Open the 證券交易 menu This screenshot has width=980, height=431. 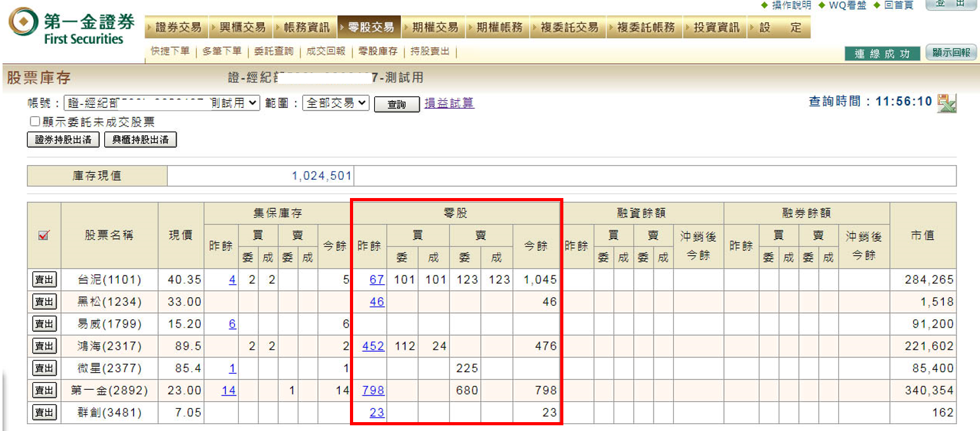point(176,27)
